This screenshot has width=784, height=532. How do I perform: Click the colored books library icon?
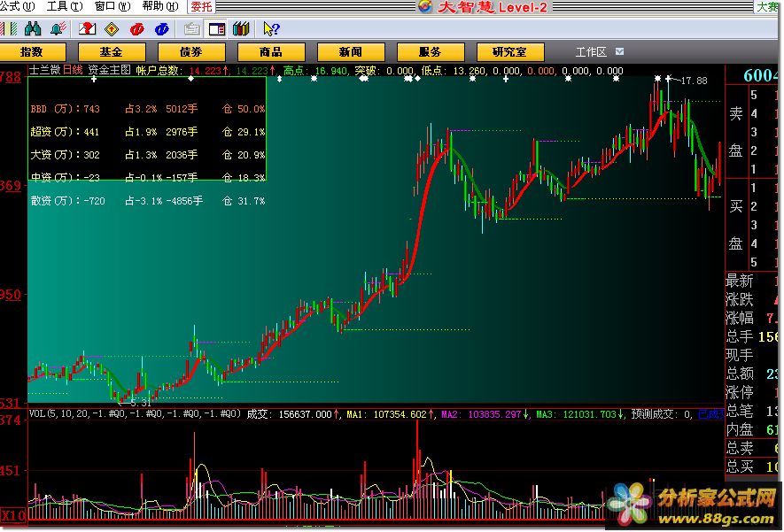[240, 29]
